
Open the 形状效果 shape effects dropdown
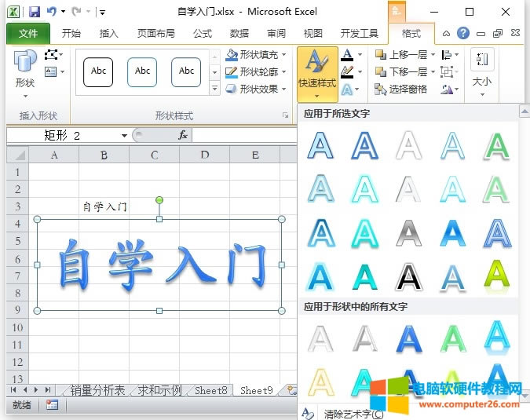[x=284, y=89]
